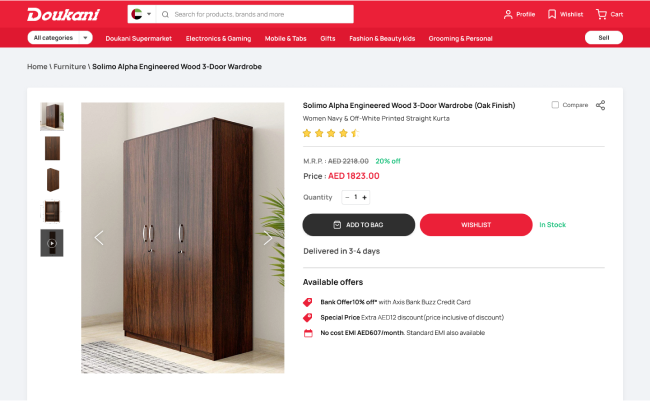Click the Doukani logo
The width and height of the screenshot is (651, 401).
click(x=63, y=15)
